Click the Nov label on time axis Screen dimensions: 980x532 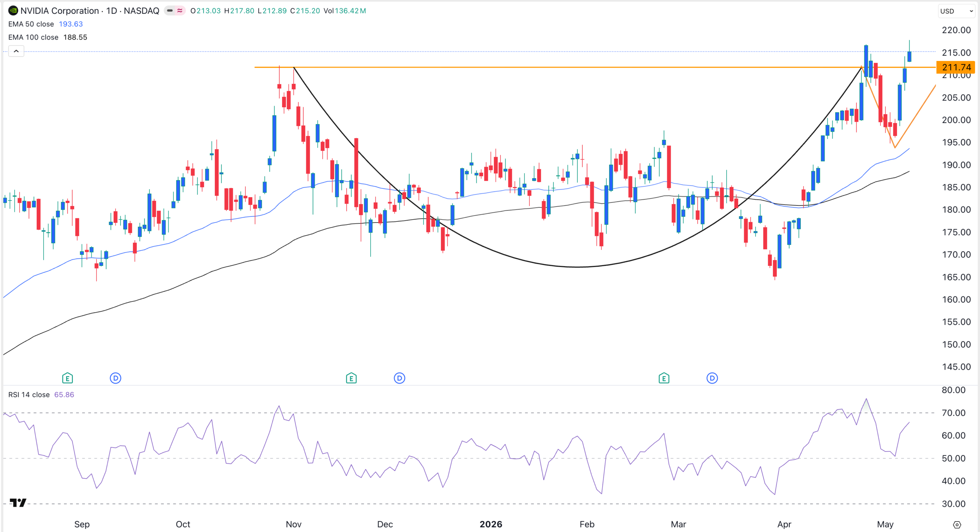[x=294, y=524]
